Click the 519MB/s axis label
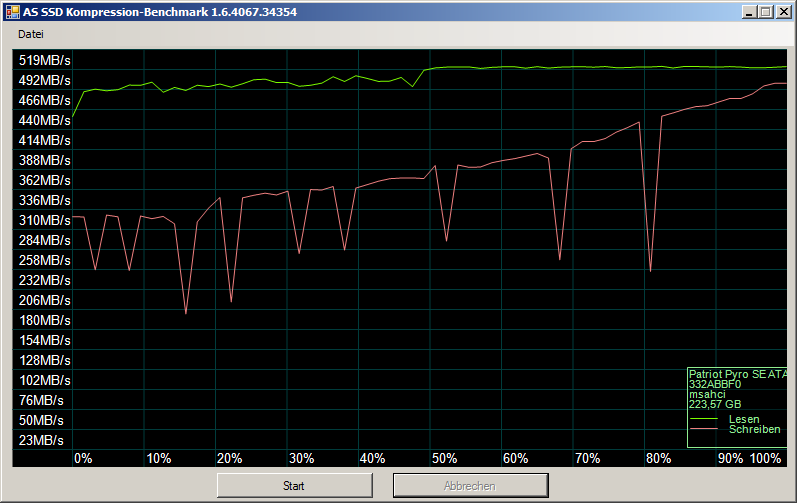 [x=44, y=60]
